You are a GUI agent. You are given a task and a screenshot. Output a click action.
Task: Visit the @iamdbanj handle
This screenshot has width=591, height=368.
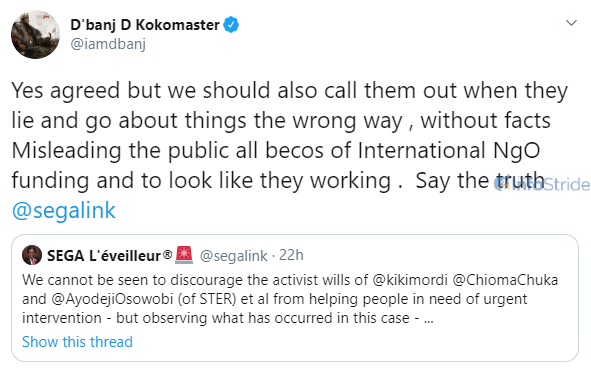coord(108,44)
